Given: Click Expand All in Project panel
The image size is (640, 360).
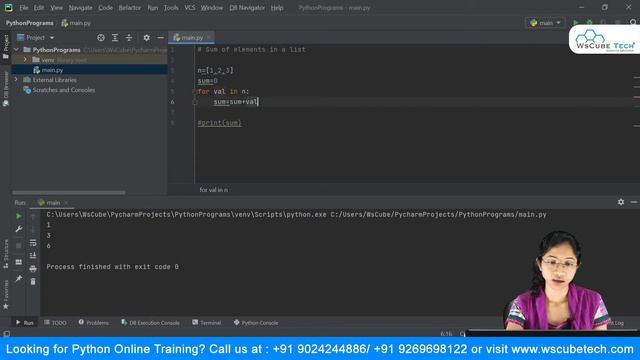Looking at the screenshot, I should click(x=115, y=38).
